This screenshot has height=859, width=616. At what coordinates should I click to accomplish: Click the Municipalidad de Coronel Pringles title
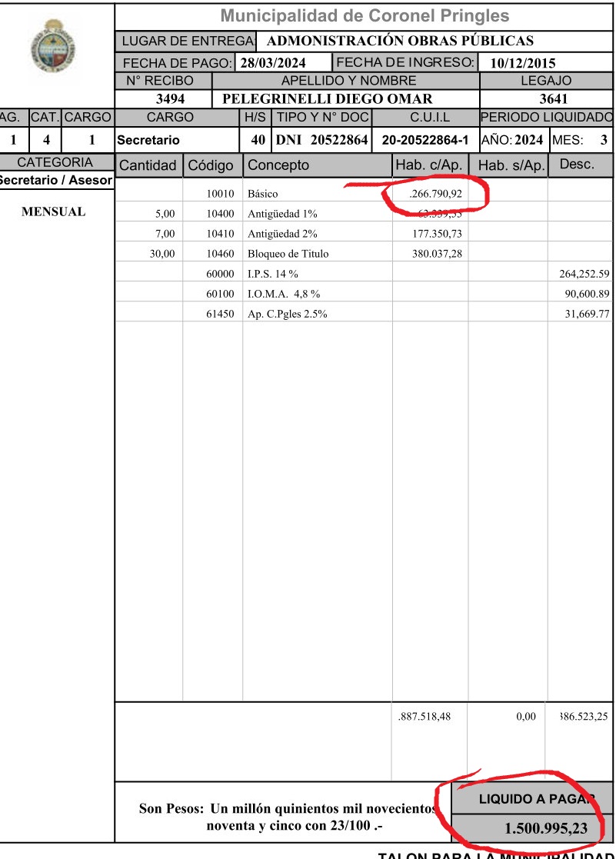pyautogui.click(x=365, y=15)
